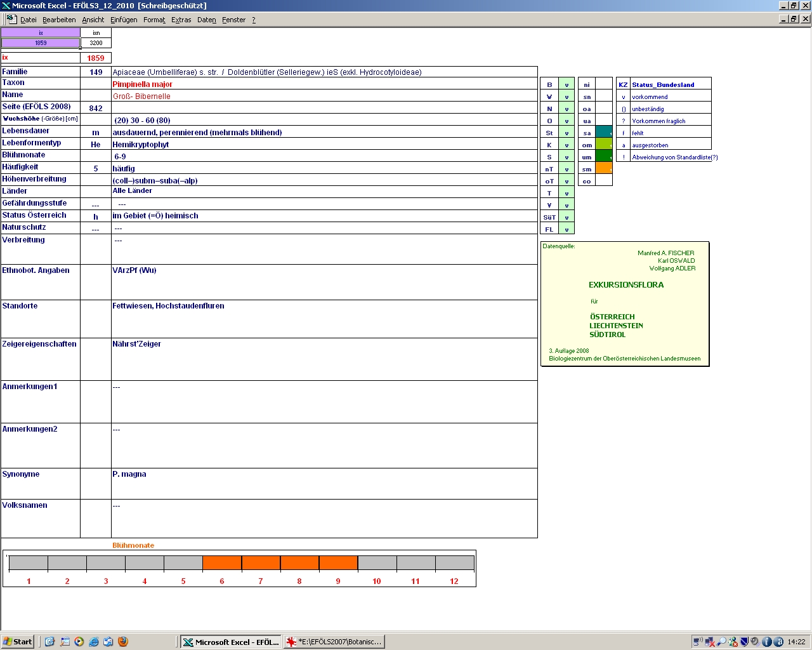Click the blue shield tray icon
The height and width of the screenshot is (650, 812).
coord(744,642)
